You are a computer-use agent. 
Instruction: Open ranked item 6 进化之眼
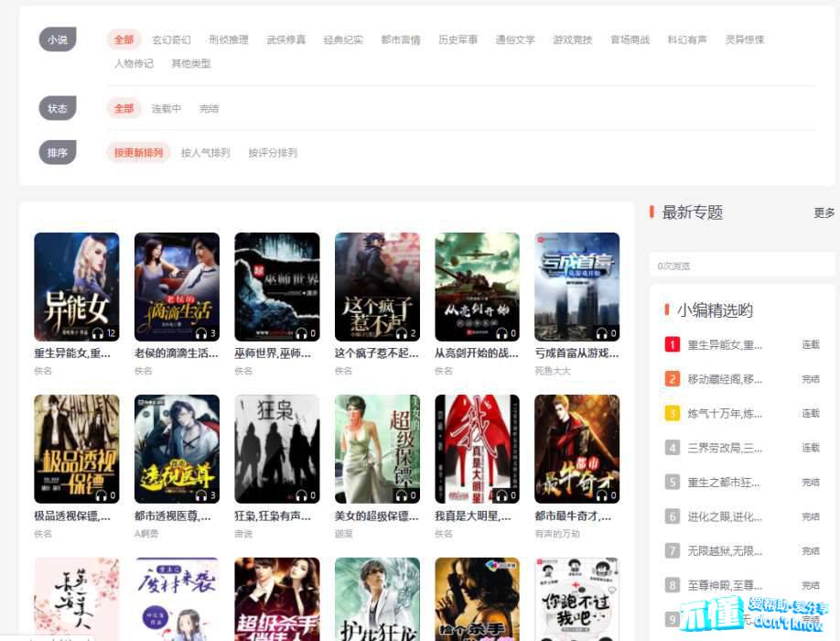click(725, 516)
